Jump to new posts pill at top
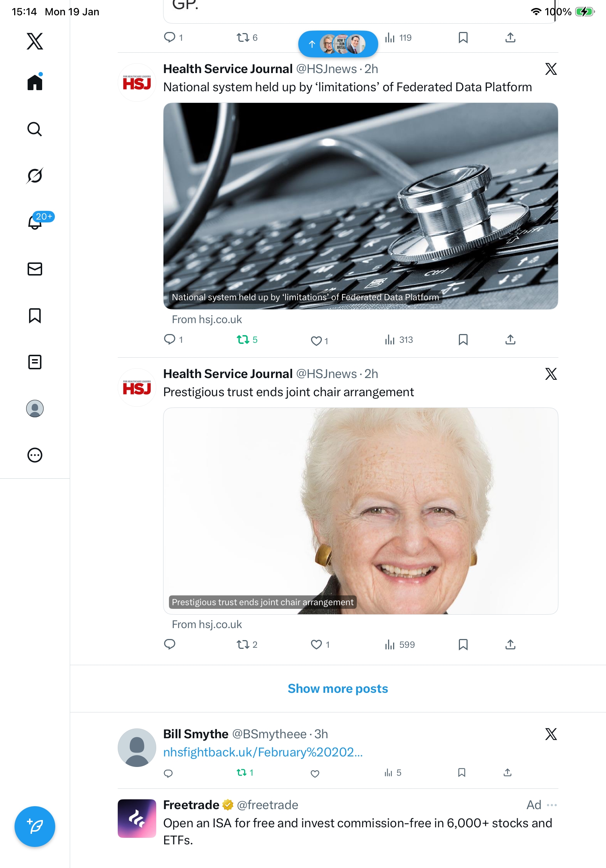The width and height of the screenshot is (606, 868). tap(338, 44)
